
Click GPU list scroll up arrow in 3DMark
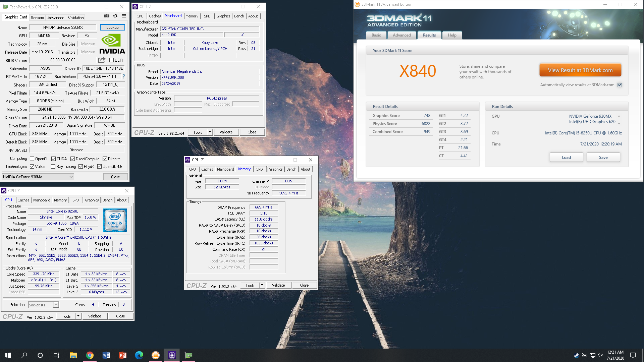coord(619,116)
